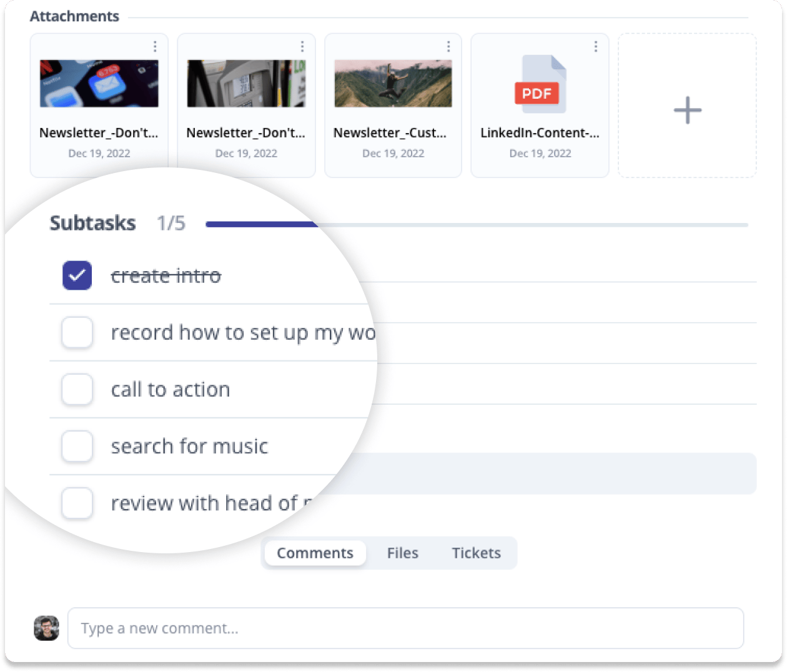Switch to the Comments tab
The height and width of the screenshot is (672, 787).
[x=315, y=553]
